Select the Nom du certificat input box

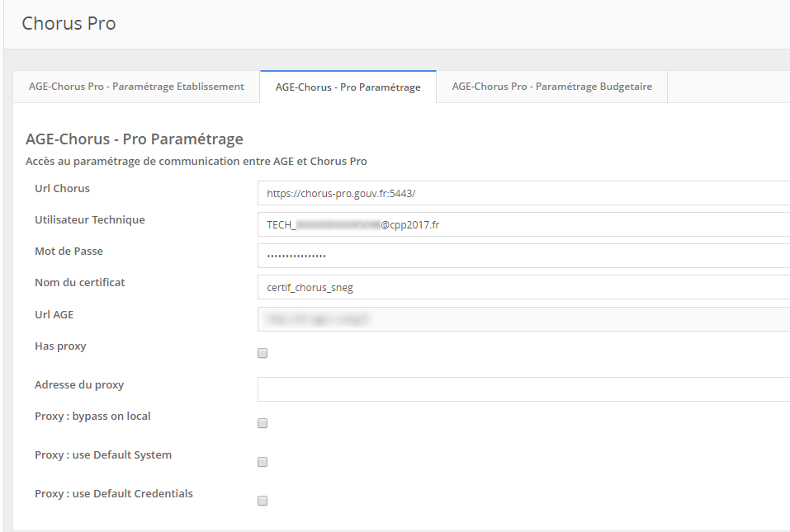(x=523, y=287)
